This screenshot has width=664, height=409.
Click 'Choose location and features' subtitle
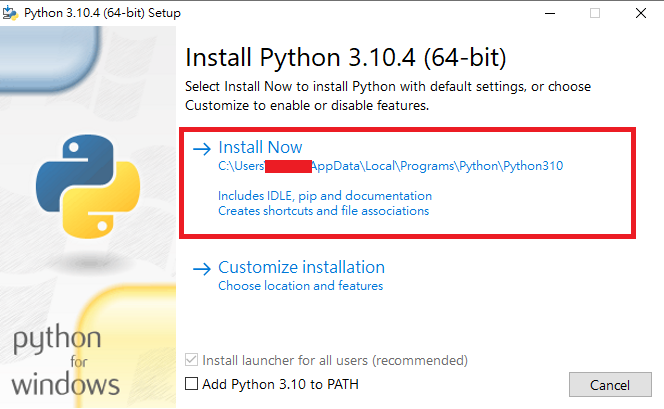click(x=300, y=286)
